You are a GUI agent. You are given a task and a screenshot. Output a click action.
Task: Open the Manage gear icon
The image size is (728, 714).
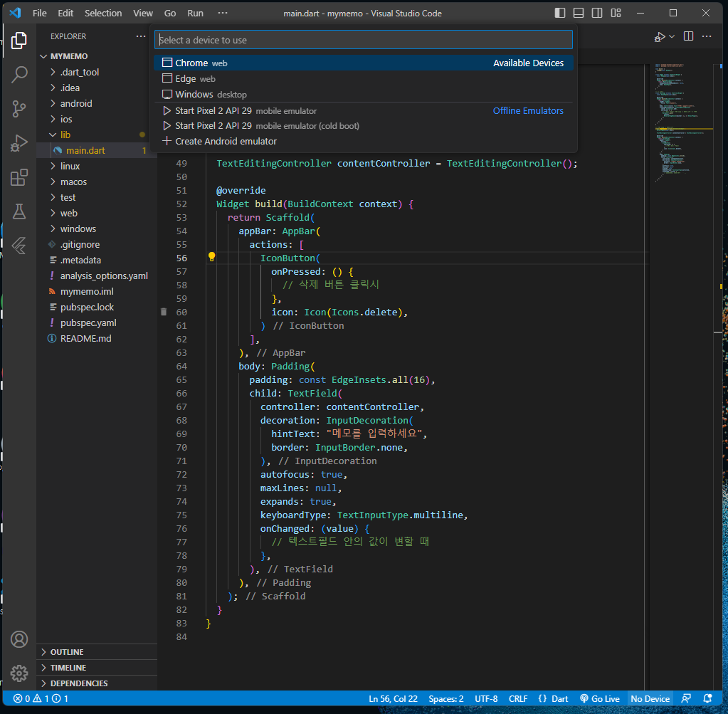click(19, 673)
